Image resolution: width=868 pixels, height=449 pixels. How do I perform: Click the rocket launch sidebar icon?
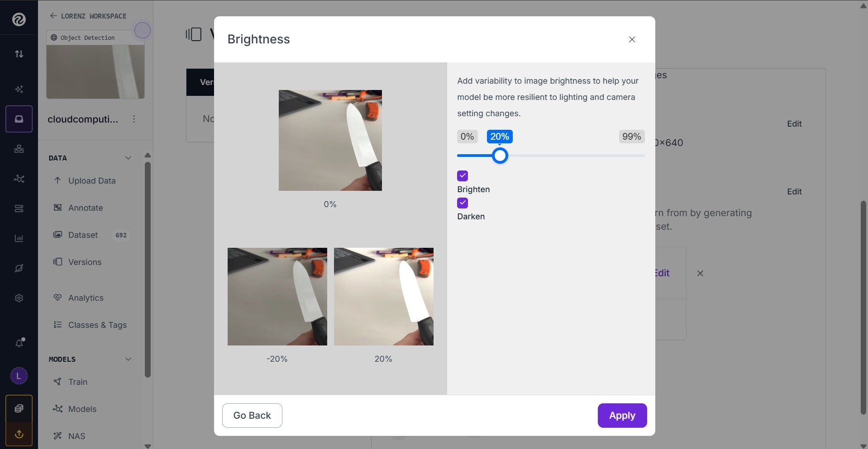coord(19,268)
